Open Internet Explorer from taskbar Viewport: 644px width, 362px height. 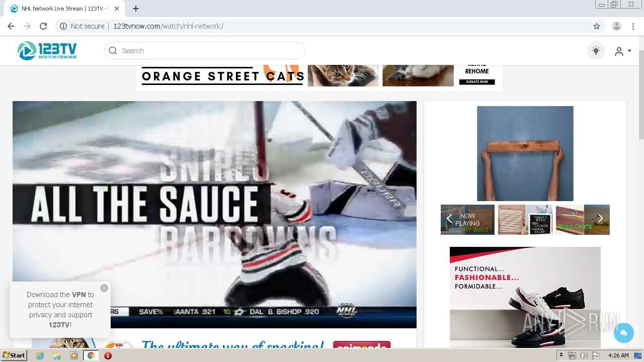(40, 355)
